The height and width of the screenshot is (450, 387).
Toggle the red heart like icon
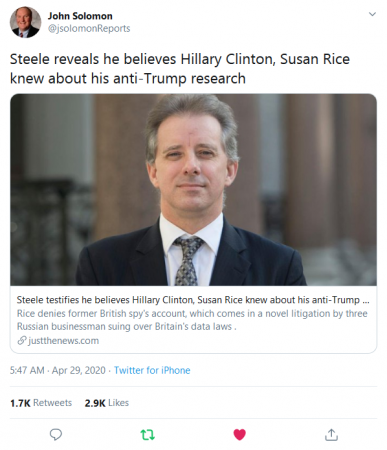[x=239, y=435]
